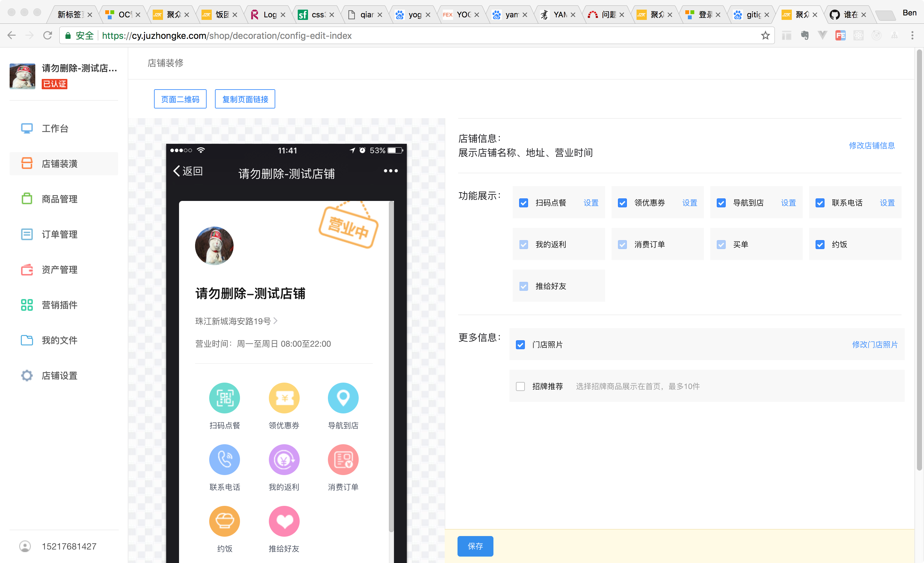The image size is (924, 563).
Task: Toggle the 扫码点餐 checkbox
Action: tap(524, 203)
